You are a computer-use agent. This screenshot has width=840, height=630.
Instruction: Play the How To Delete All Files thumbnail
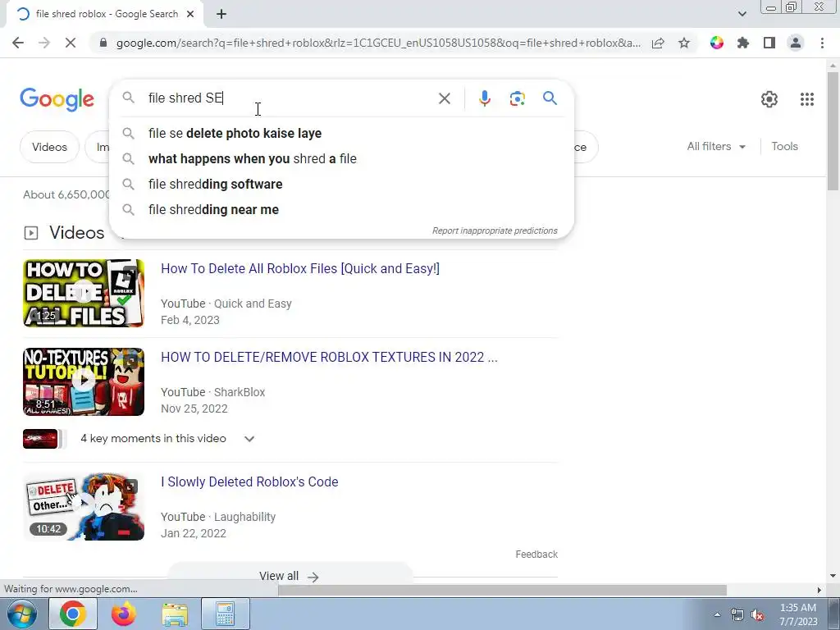[84, 293]
